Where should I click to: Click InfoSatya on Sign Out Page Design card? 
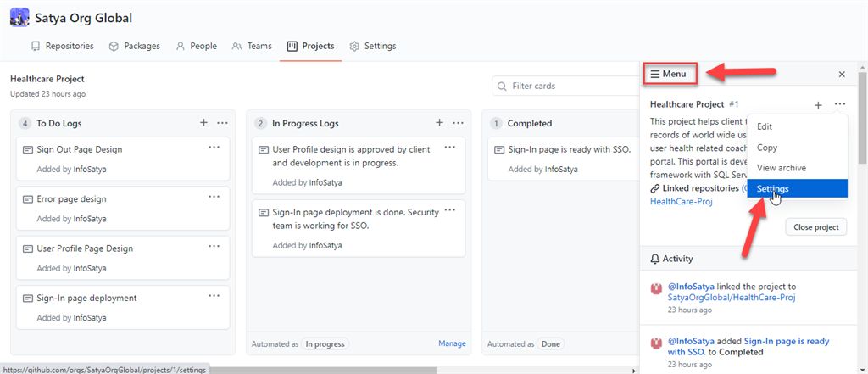coord(90,170)
